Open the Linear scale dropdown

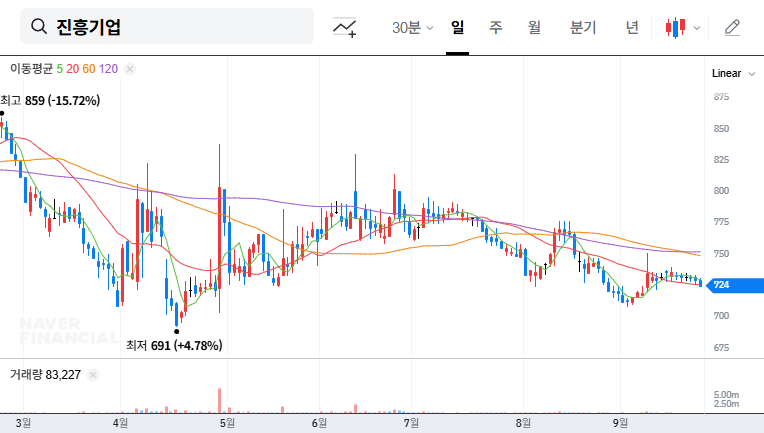click(x=733, y=74)
